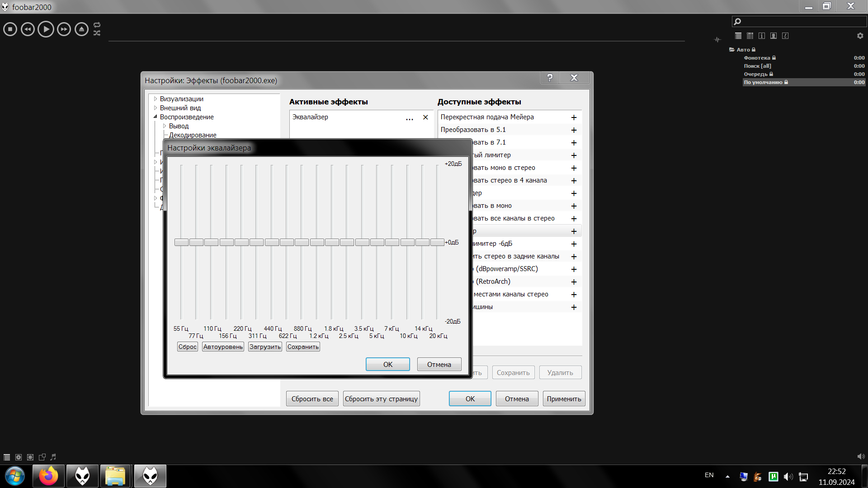Expand the Вывод tree node
The width and height of the screenshot is (868, 488).
coord(165,126)
